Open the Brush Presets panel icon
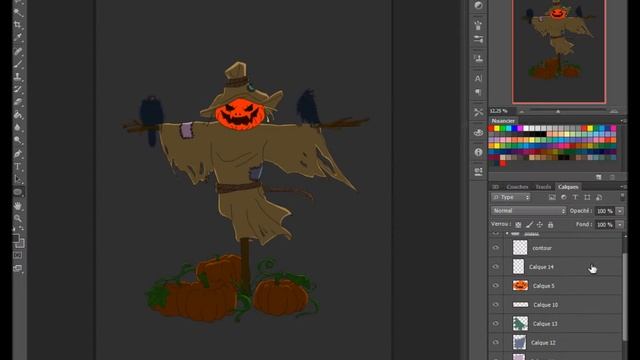 click(x=478, y=39)
